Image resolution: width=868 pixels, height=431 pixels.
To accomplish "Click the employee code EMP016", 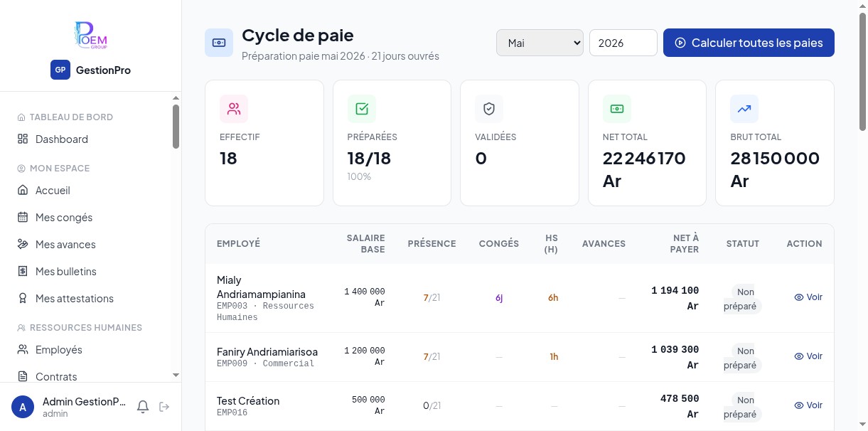I will [x=232, y=413].
